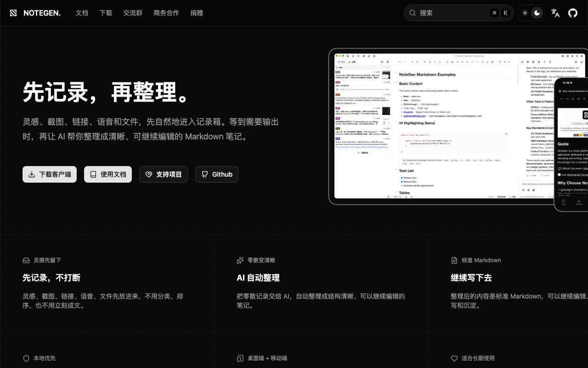Click the 使用文档 button
Screen dimensions: 588x368
108,174
